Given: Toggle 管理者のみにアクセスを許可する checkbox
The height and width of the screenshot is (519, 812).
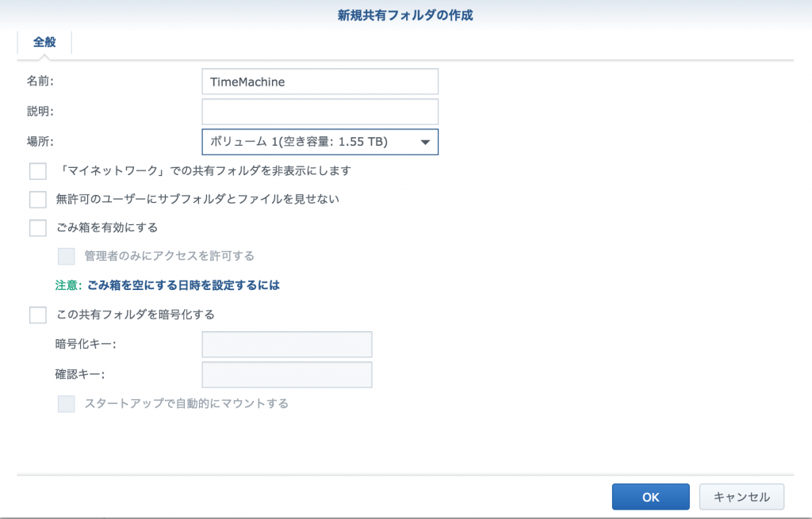Looking at the screenshot, I should tap(67, 256).
